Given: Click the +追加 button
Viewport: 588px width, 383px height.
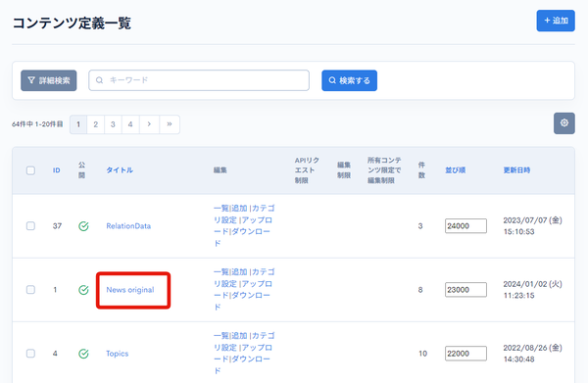Looking at the screenshot, I should tap(556, 21).
